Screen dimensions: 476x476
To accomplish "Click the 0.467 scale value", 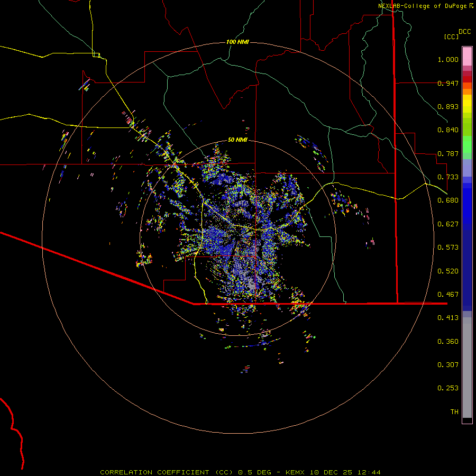I will point(448,295).
